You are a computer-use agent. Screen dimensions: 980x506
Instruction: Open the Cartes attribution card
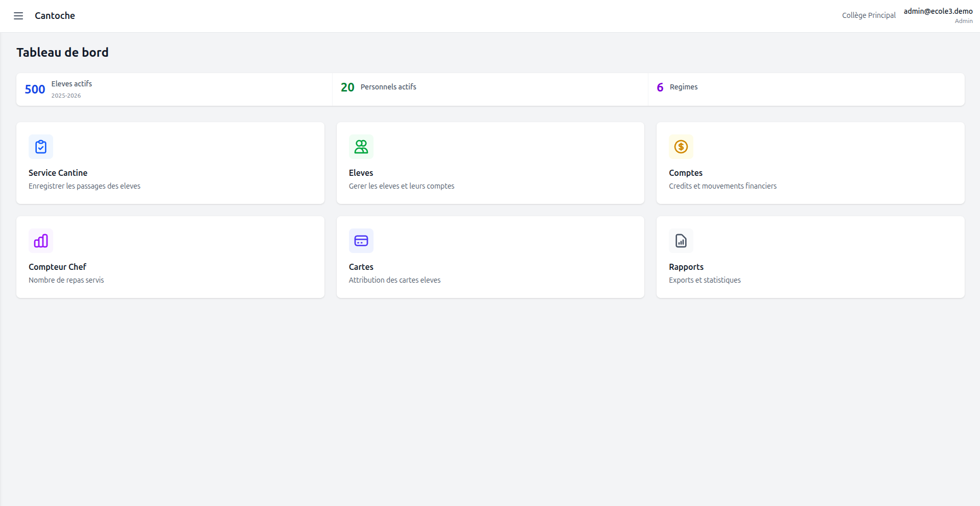[x=490, y=257]
